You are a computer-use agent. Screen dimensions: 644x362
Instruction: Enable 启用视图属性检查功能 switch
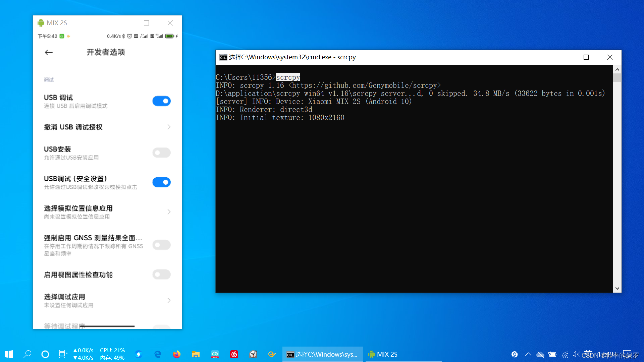tap(161, 275)
